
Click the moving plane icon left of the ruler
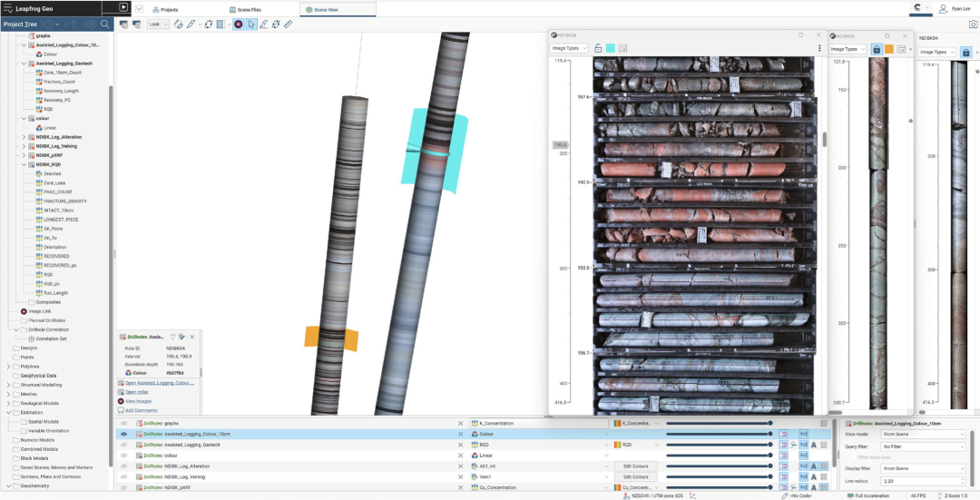point(276,25)
